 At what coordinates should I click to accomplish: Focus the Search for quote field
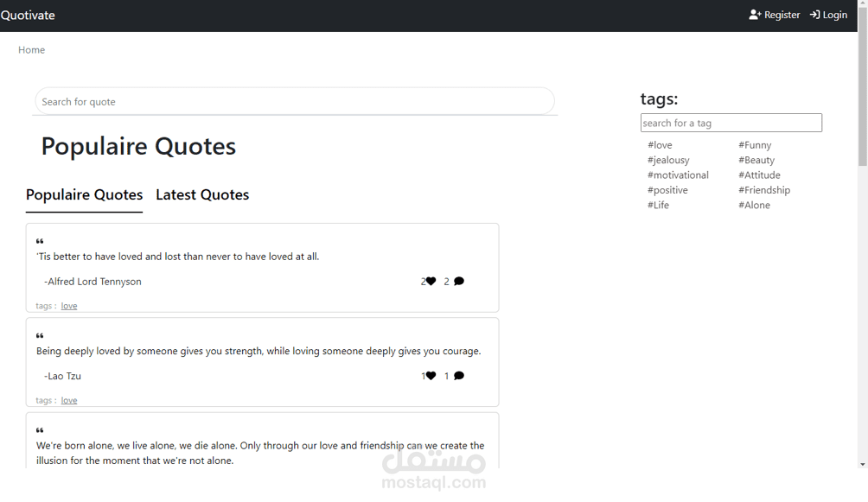coord(295,101)
